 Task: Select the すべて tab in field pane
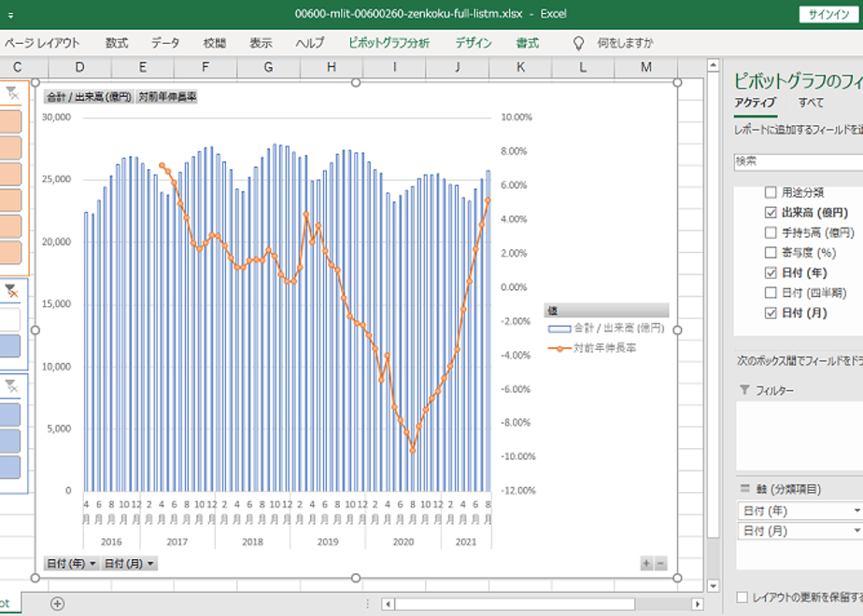point(811,103)
